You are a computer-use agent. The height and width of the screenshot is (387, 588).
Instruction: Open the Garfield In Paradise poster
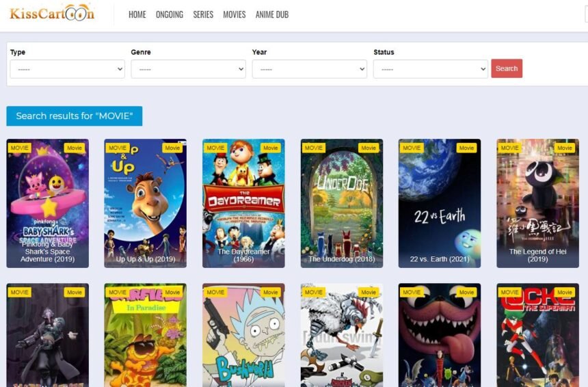tap(145, 335)
